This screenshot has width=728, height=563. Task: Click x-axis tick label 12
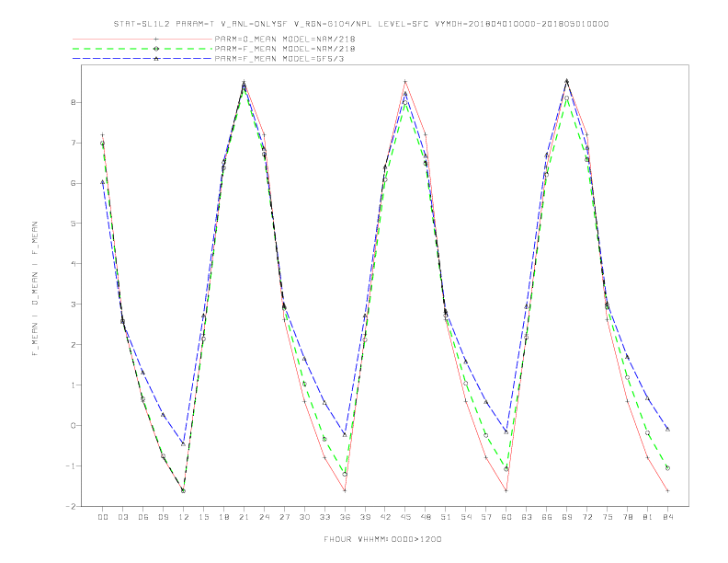click(184, 517)
